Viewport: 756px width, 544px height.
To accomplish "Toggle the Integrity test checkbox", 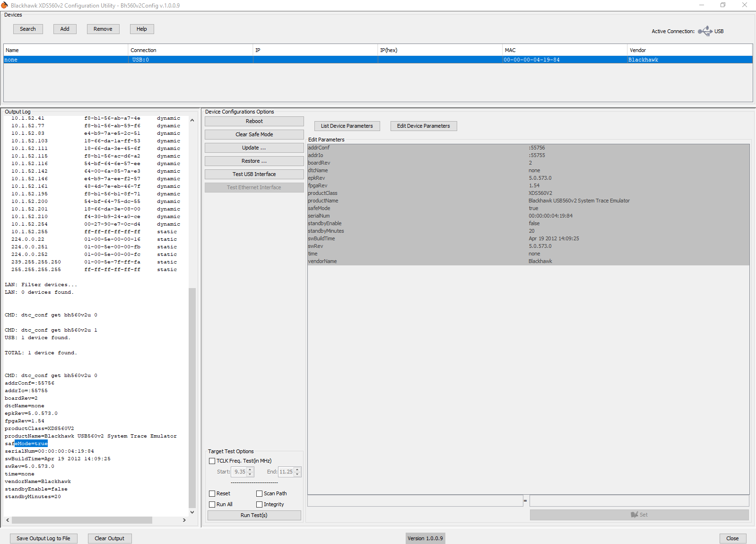I will (259, 504).
